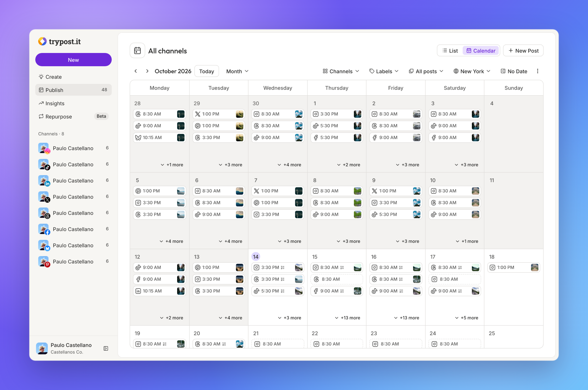Open the Labels filter dropdown
Screen dimensions: 588x390
click(x=384, y=71)
